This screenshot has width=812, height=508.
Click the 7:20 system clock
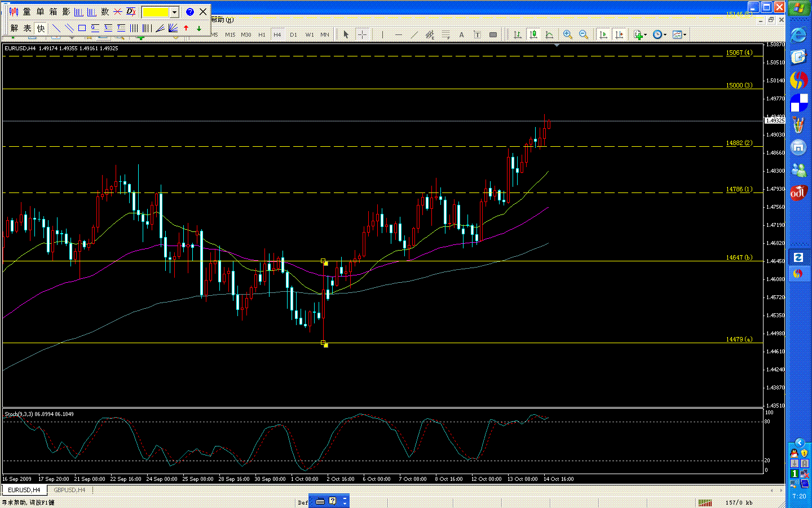pyautogui.click(x=799, y=496)
